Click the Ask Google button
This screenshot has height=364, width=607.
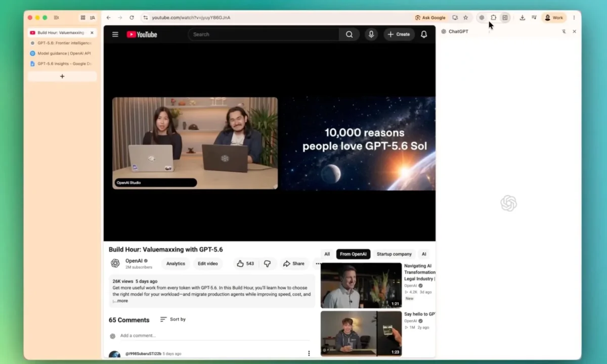click(x=430, y=18)
